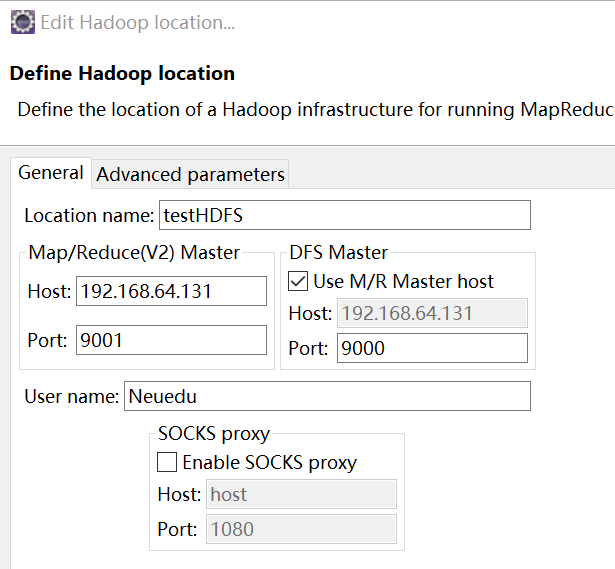Focus the Location name field containing testHDFS
Screen dimensions: 615x569
(343, 215)
